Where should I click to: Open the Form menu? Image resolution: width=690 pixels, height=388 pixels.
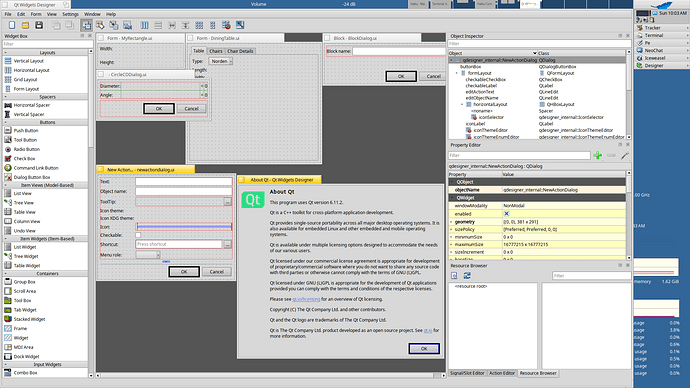(x=36, y=14)
